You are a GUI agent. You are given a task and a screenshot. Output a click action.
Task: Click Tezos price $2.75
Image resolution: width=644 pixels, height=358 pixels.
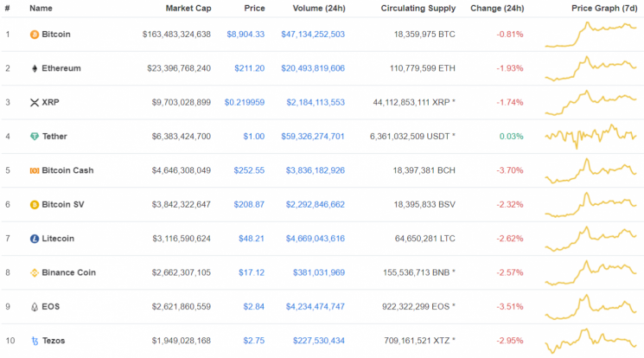click(x=254, y=342)
